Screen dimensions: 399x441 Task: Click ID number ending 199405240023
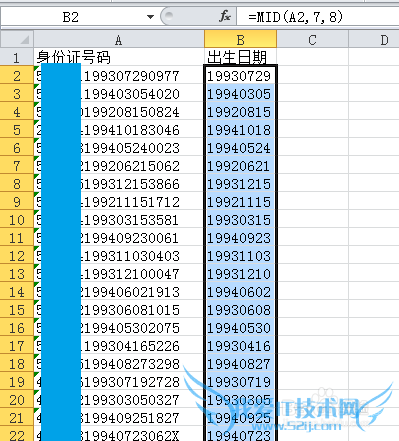pyautogui.click(x=119, y=147)
